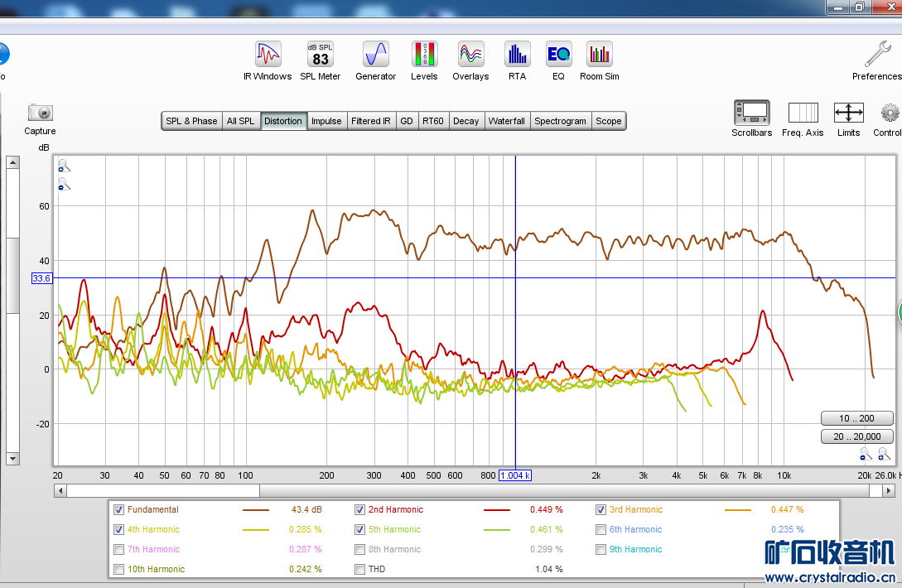Open the IR Windows tool

(x=268, y=55)
